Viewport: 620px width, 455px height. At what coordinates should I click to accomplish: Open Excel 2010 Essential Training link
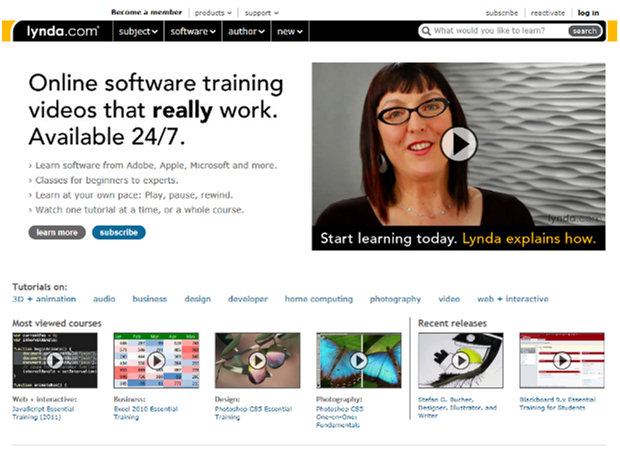click(146, 413)
